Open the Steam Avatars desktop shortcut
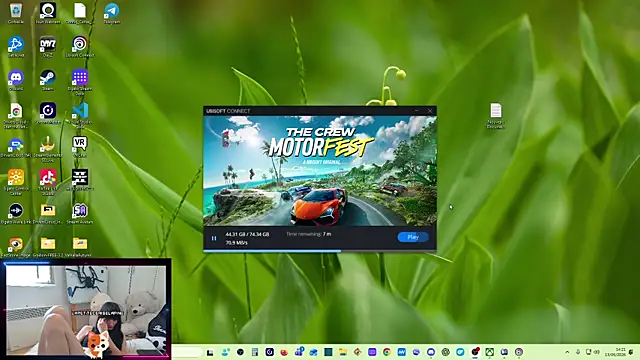The height and width of the screenshot is (360, 640). tap(80, 214)
